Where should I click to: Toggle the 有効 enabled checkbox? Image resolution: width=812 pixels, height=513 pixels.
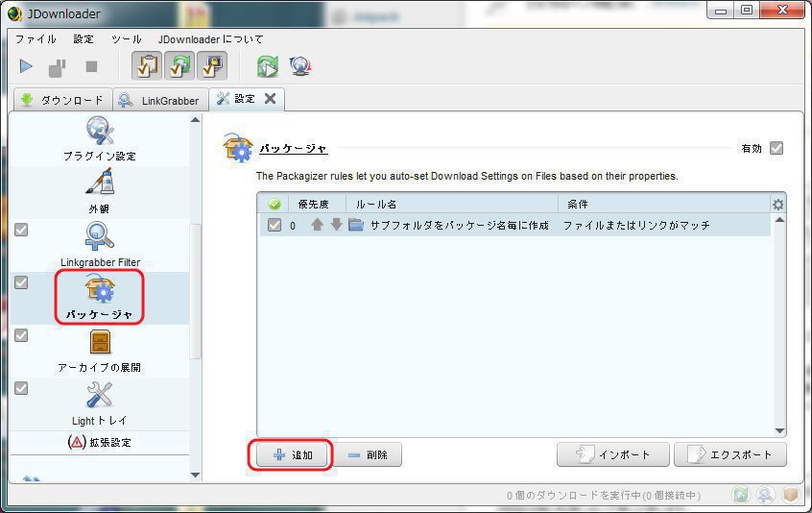click(x=776, y=148)
